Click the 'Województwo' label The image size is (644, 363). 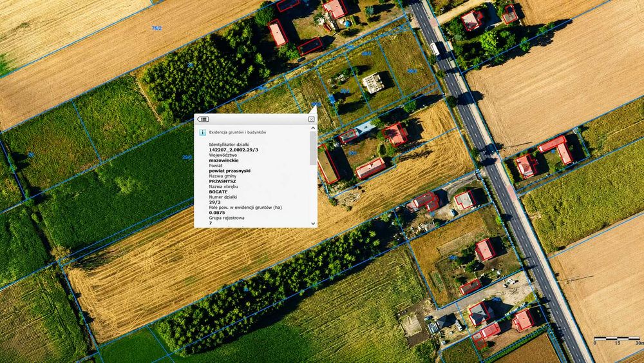[223, 155]
